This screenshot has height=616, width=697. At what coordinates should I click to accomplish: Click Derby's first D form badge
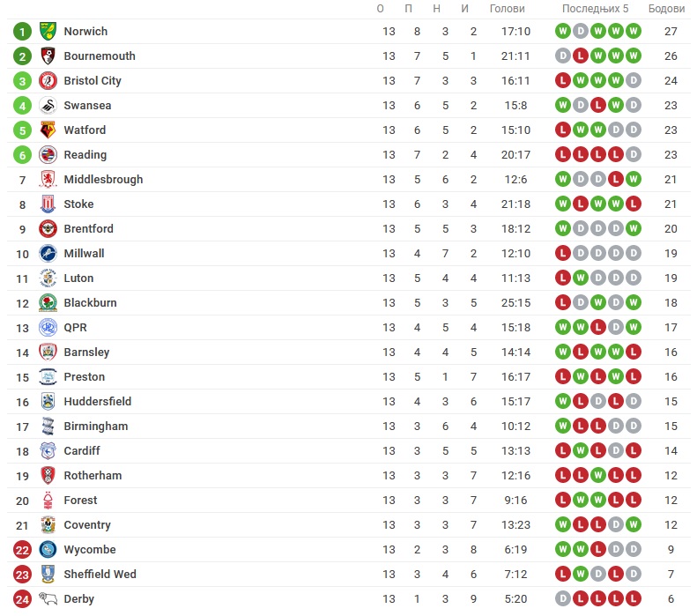563,598
